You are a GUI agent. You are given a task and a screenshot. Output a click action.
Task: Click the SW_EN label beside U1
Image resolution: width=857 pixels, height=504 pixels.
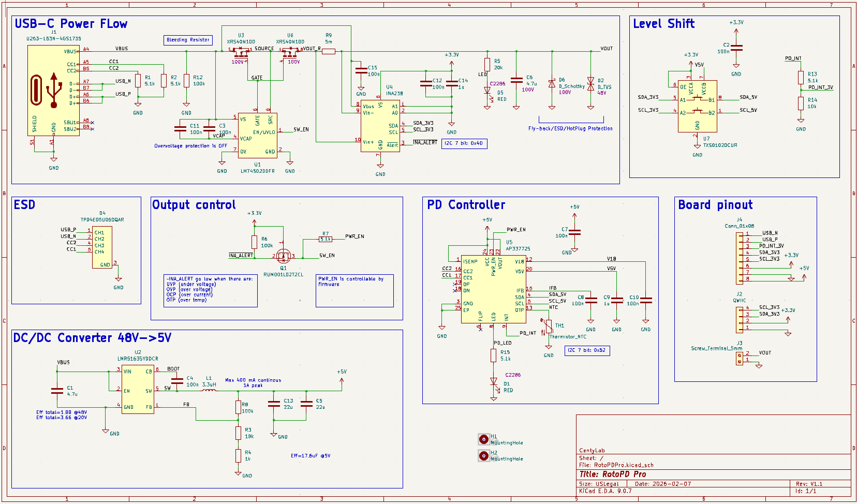pyautogui.click(x=301, y=129)
